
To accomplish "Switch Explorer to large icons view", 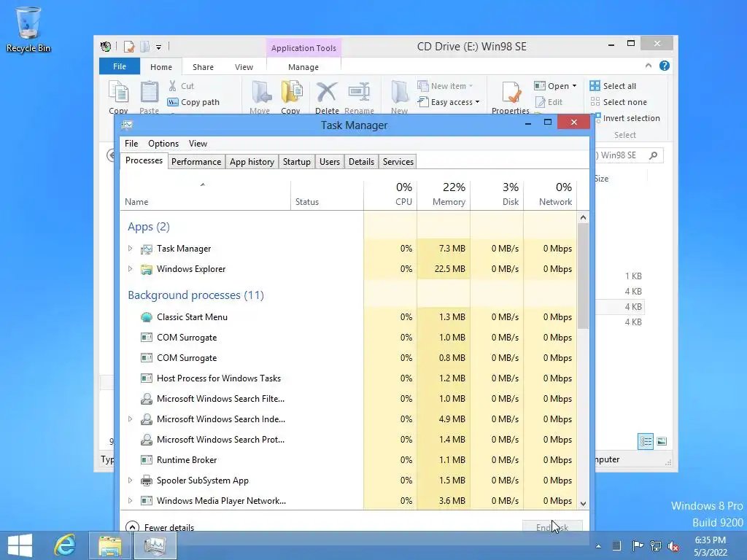I will point(662,441).
